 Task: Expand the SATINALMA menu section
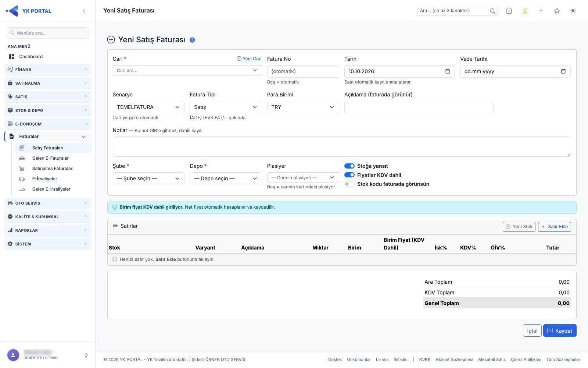(48, 83)
